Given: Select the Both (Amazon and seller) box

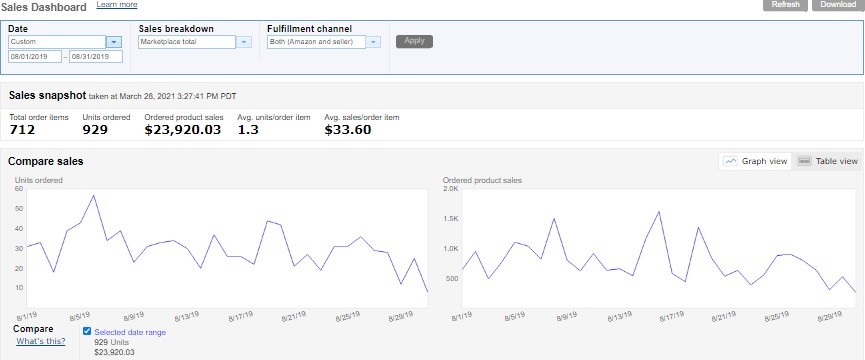Looking at the screenshot, I should click(x=316, y=42).
